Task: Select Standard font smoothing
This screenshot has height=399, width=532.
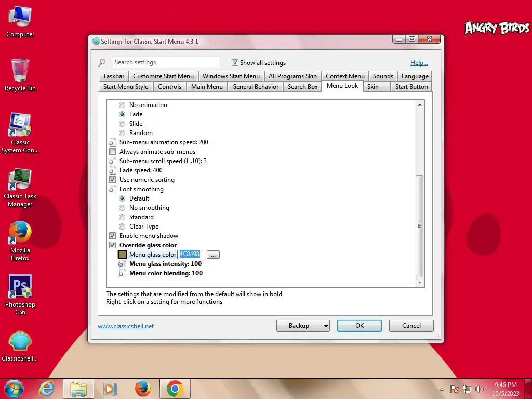Action: (122, 217)
